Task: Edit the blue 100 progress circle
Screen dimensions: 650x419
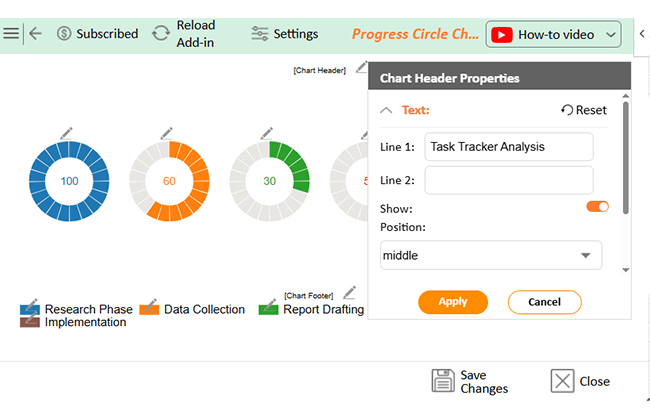Action: pos(66,133)
